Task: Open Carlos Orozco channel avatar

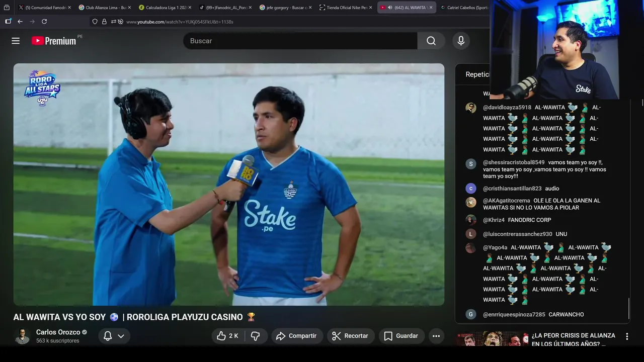Action: [x=22, y=336]
